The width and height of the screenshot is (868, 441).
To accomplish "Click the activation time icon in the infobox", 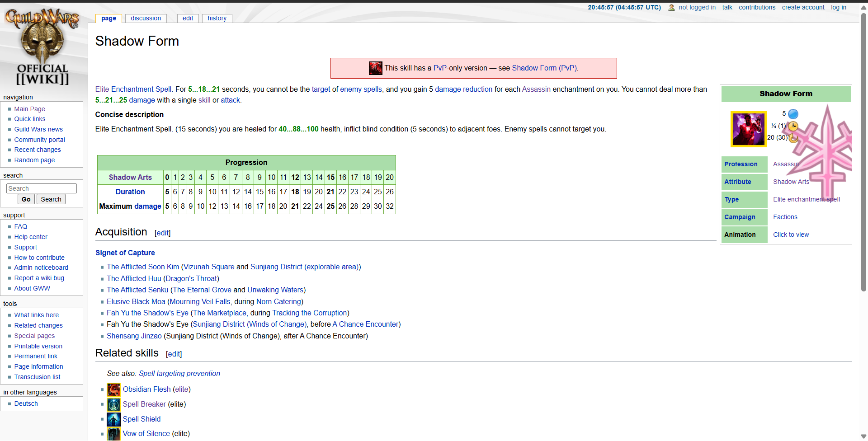I will pyautogui.click(x=793, y=126).
